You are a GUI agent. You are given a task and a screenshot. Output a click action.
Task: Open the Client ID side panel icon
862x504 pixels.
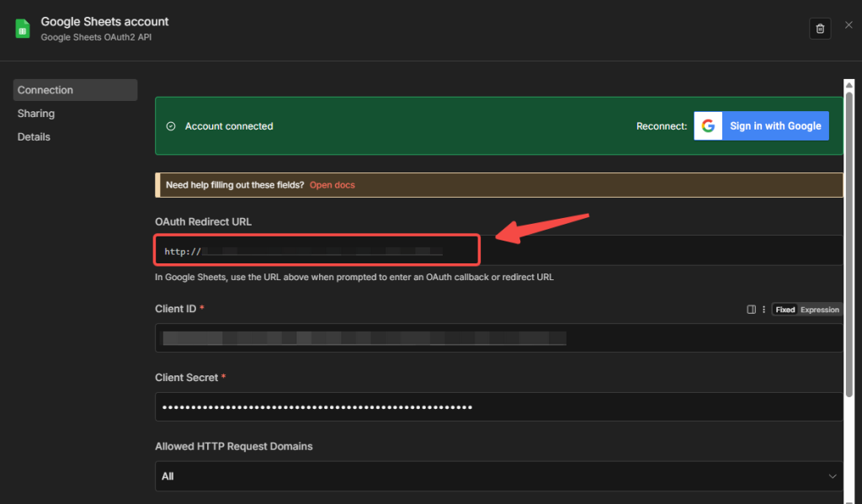tap(751, 310)
